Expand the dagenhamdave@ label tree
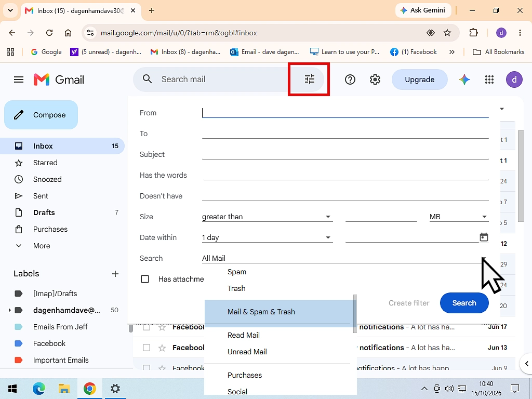 tap(9, 310)
